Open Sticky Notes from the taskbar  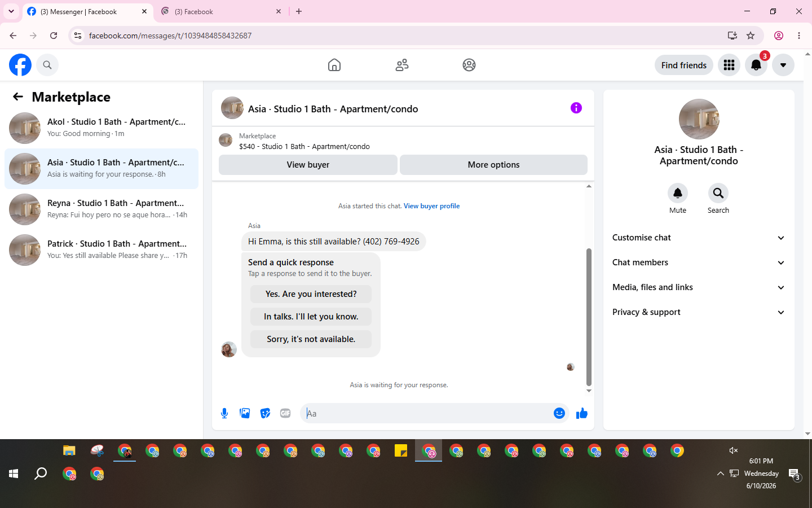point(401,450)
